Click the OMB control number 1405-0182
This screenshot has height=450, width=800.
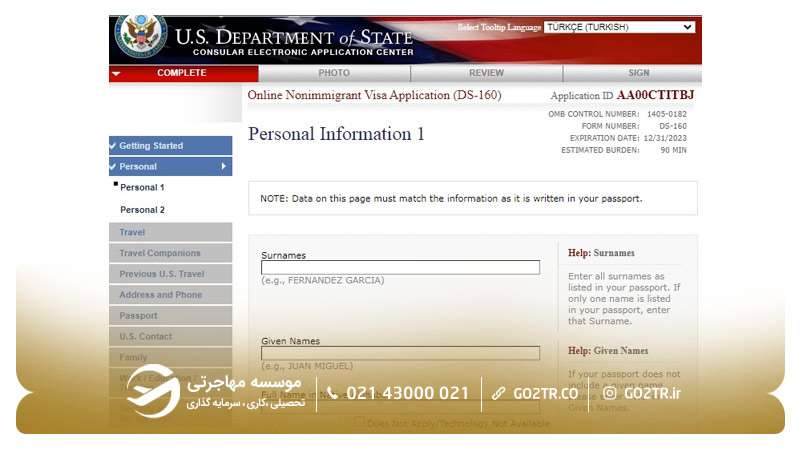667,114
